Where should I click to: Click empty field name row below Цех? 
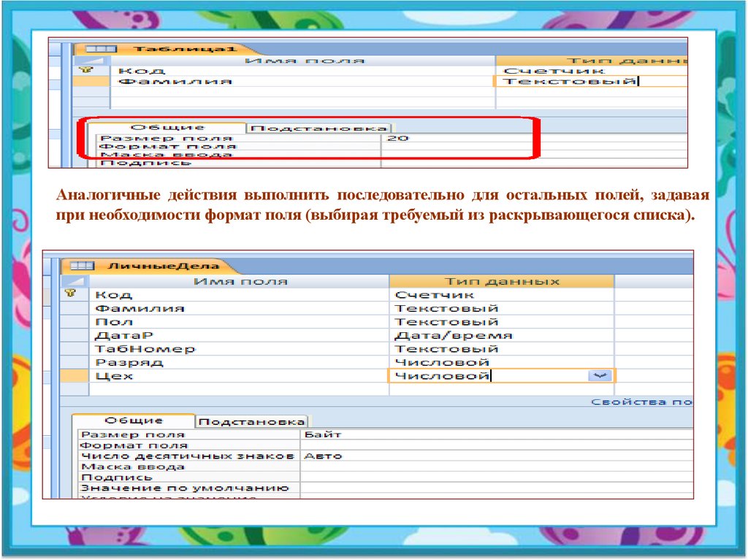pos(240,389)
